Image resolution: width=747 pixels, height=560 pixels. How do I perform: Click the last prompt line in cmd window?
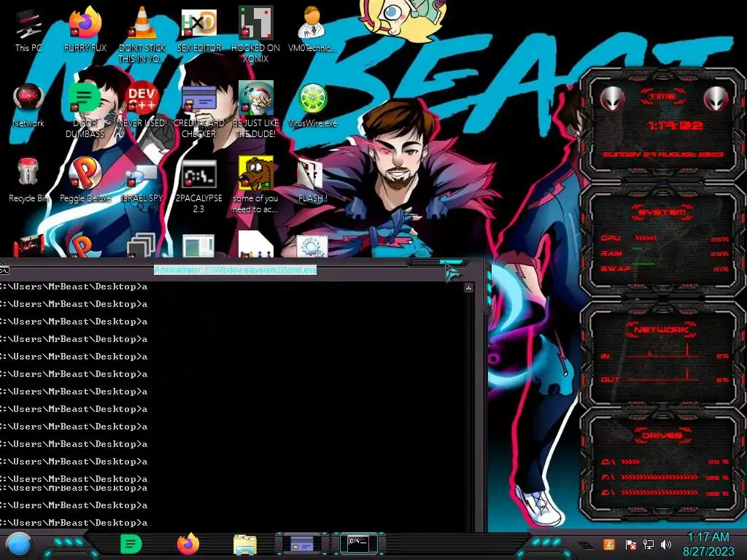(74, 523)
